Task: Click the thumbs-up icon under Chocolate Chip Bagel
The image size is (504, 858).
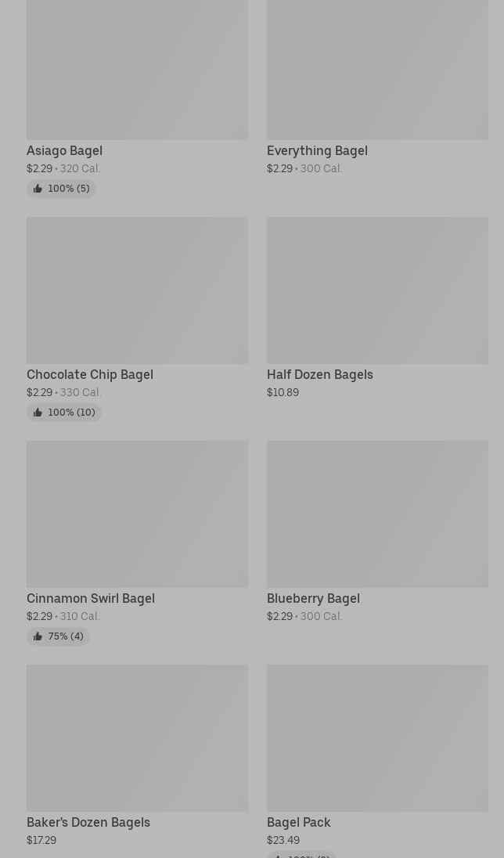Action: point(38,413)
